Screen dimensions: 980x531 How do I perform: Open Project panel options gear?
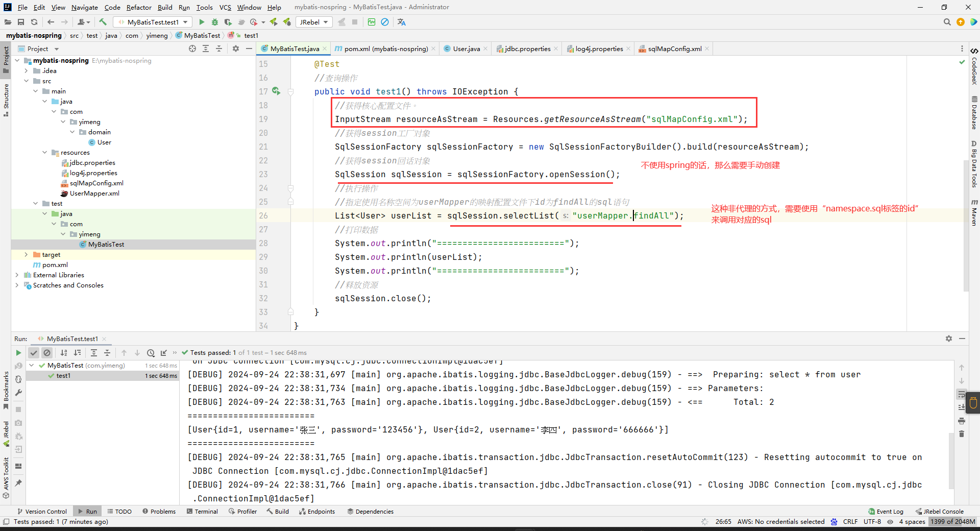235,49
